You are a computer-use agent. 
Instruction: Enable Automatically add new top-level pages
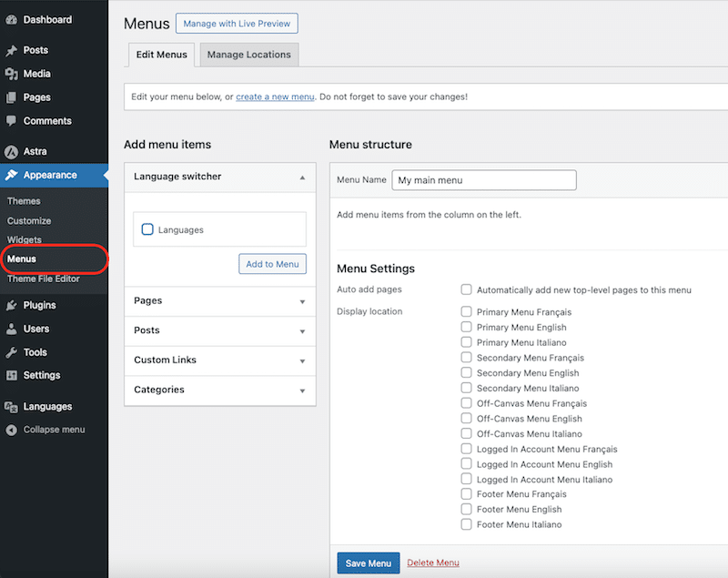click(x=466, y=289)
